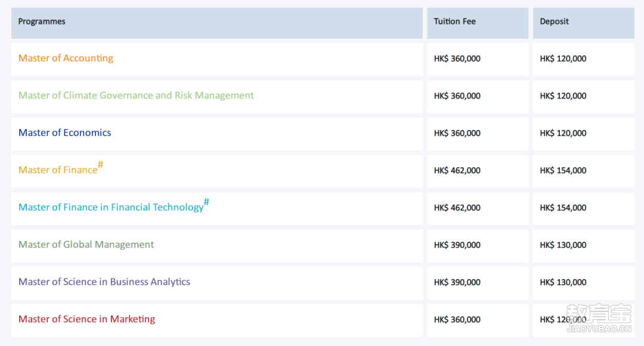
Task: Select Global Management HK$ 390,000 tuition cell
Action: 478,246
